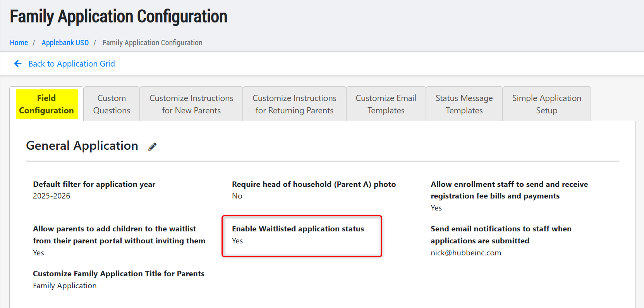Click Send email notifications to staff label
This screenshot has width=644, height=308.
(501, 234)
